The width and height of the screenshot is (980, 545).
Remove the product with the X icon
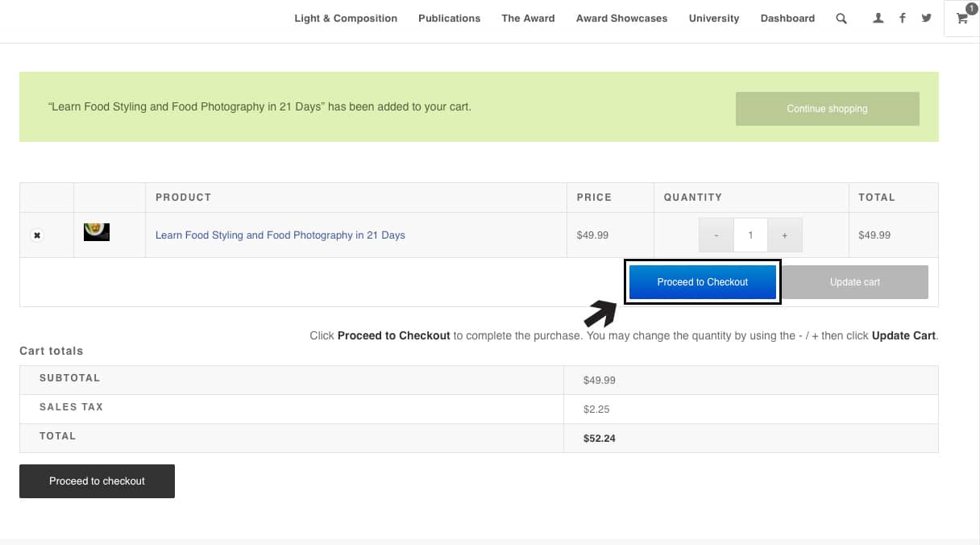coord(36,235)
